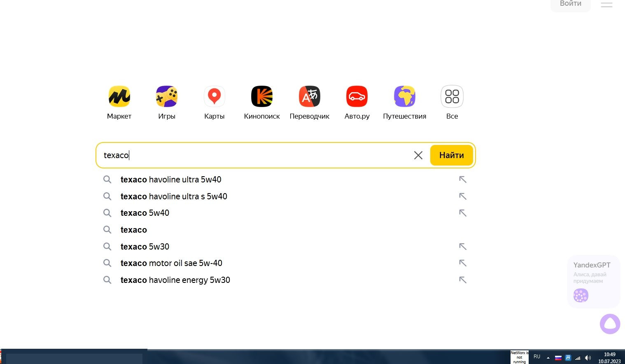Click the network signal tray icon
This screenshot has width=625, height=364.
click(578, 358)
